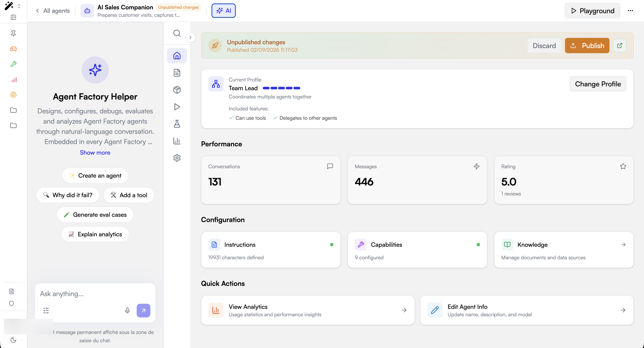The width and height of the screenshot is (644, 348).
Task: Open the bar chart analytics sidebar icon
Action: click(x=177, y=141)
